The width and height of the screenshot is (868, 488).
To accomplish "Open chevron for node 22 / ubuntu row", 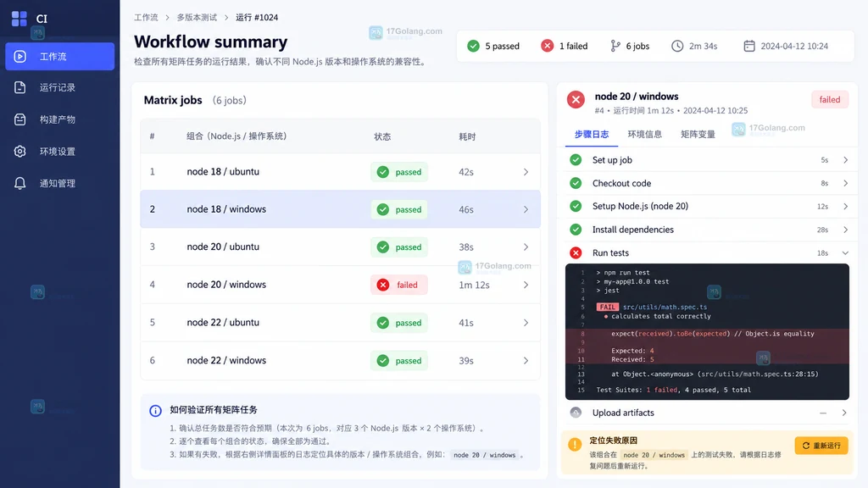I will 526,323.
